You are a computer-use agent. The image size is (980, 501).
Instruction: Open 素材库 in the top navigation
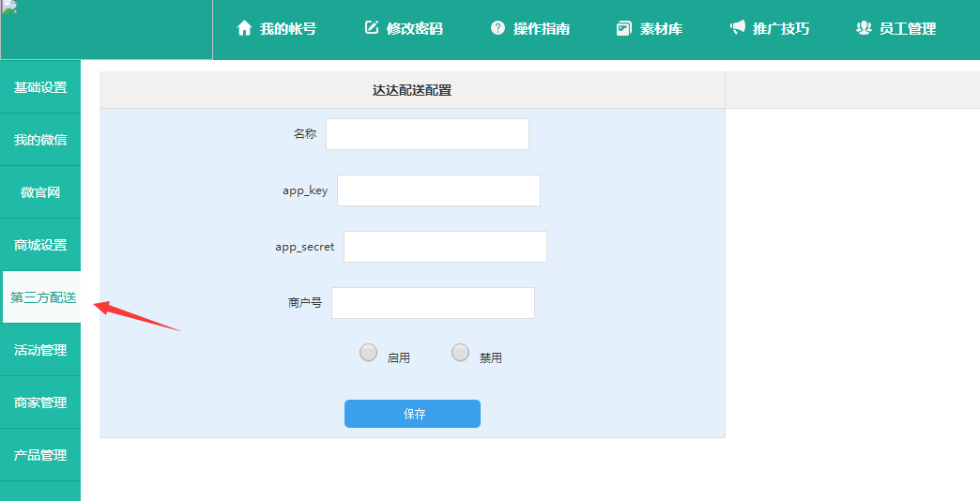(x=661, y=29)
